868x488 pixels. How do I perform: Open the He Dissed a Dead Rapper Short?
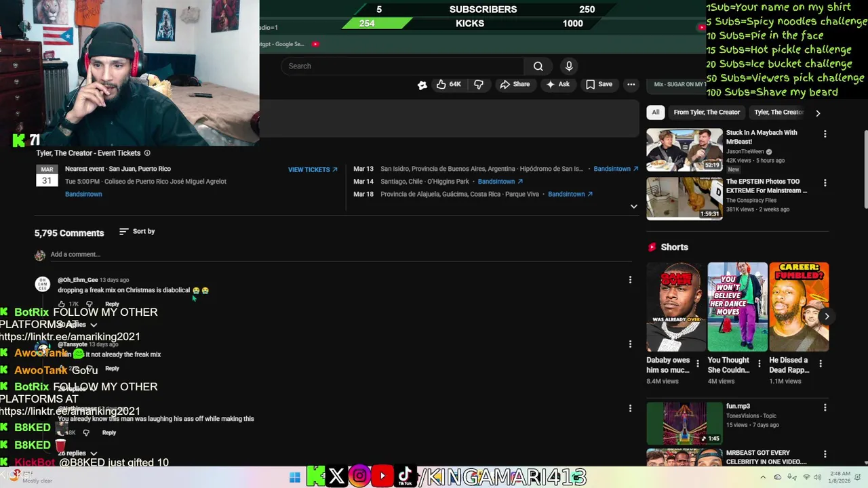click(799, 307)
